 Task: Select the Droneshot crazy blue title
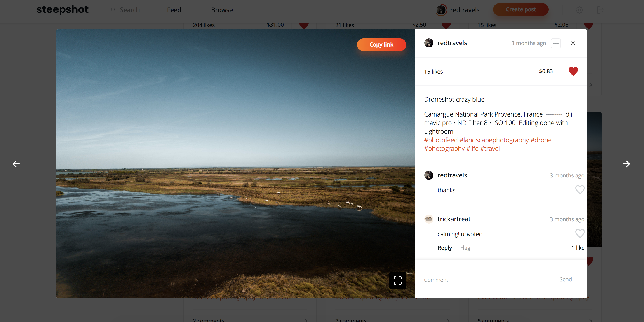(454, 99)
